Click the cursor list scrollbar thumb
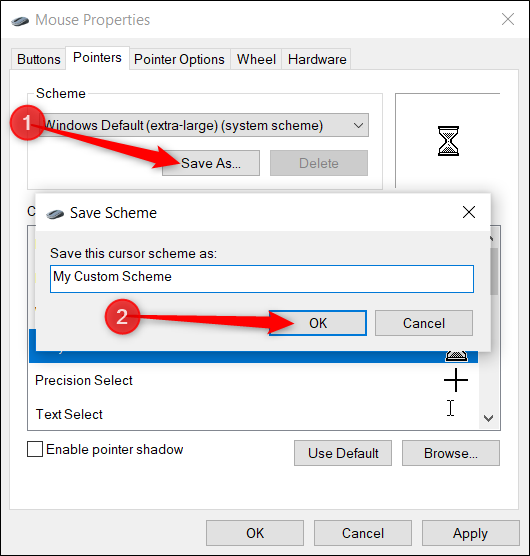Image resolution: width=530 pixels, height=556 pixels. point(494,271)
